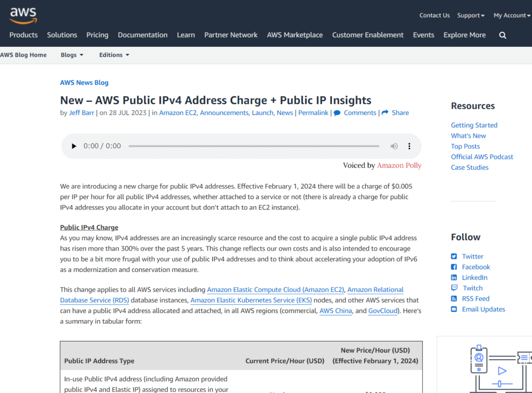Open the search magnifier icon

502,35
